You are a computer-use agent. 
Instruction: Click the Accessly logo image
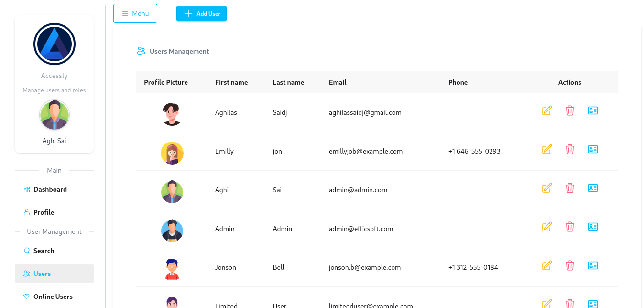click(55, 44)
